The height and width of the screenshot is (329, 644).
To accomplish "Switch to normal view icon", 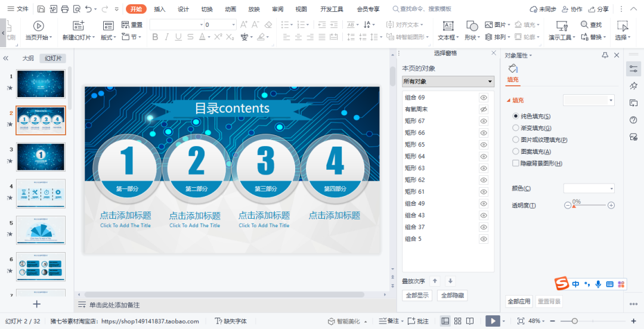I will click(445, 321).
